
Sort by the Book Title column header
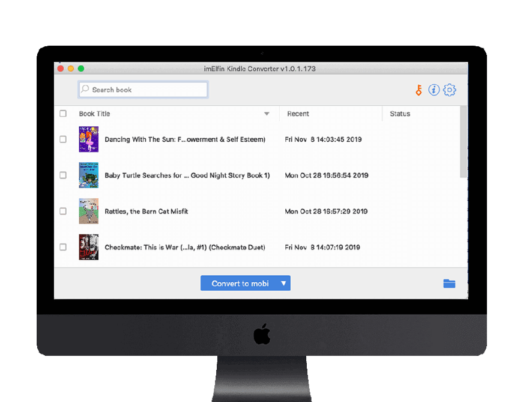click(x=94, y=114)
